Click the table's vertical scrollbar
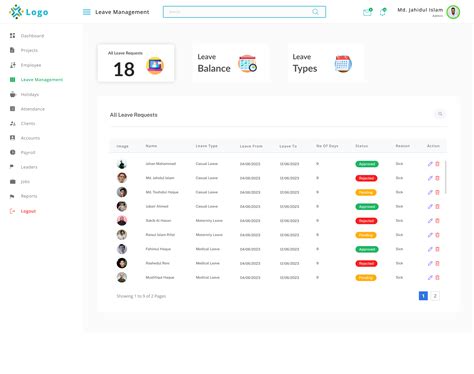Image resolution: width=474 pixels, height=374 pixels. click(x=446, y=177)
